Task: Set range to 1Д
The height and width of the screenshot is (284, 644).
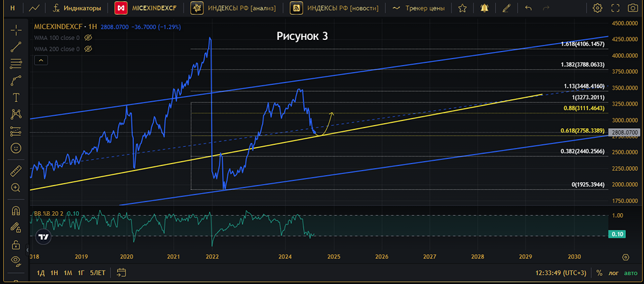Action: coord(41,272)
